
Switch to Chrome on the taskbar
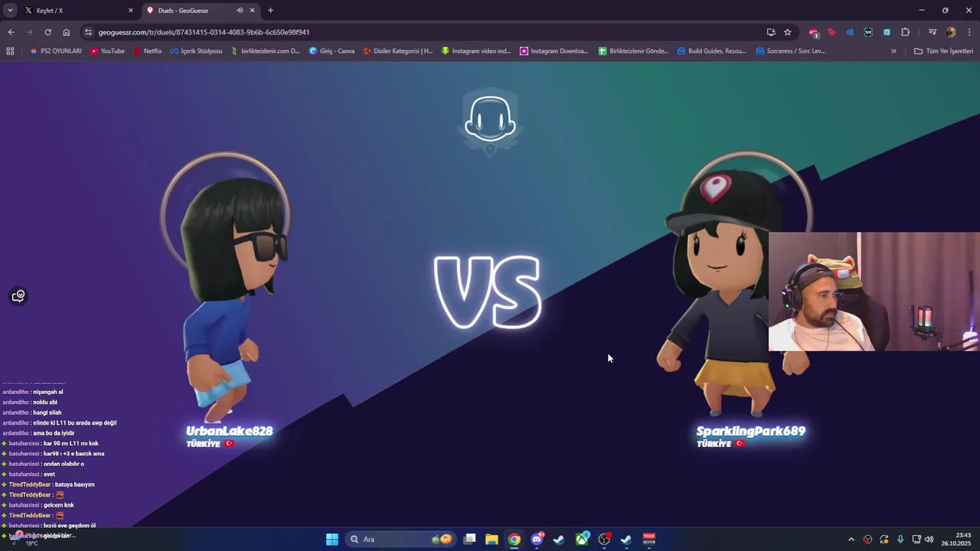514,540
